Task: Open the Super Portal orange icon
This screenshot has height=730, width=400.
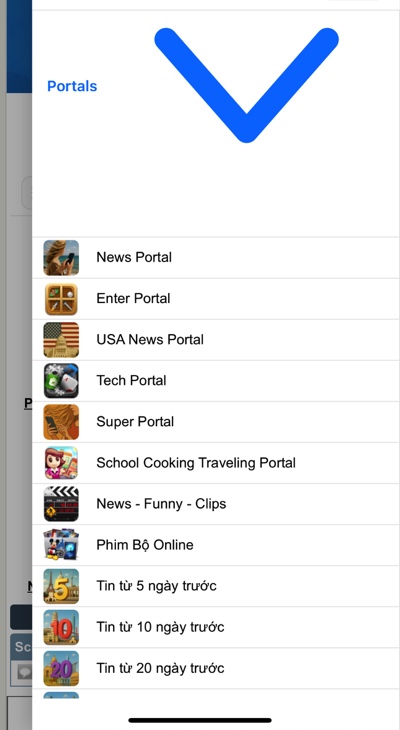Action: [x=61, y=422]
